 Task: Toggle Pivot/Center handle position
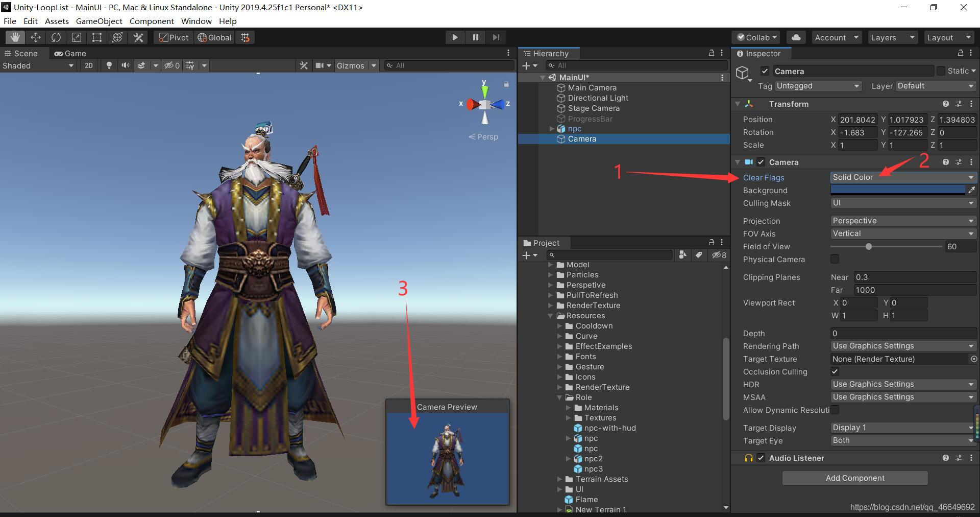tap(174, 37)
